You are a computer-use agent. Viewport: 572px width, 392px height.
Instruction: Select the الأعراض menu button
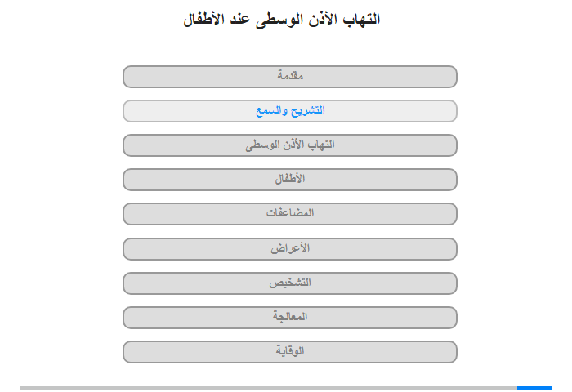(x=290, y=249)
